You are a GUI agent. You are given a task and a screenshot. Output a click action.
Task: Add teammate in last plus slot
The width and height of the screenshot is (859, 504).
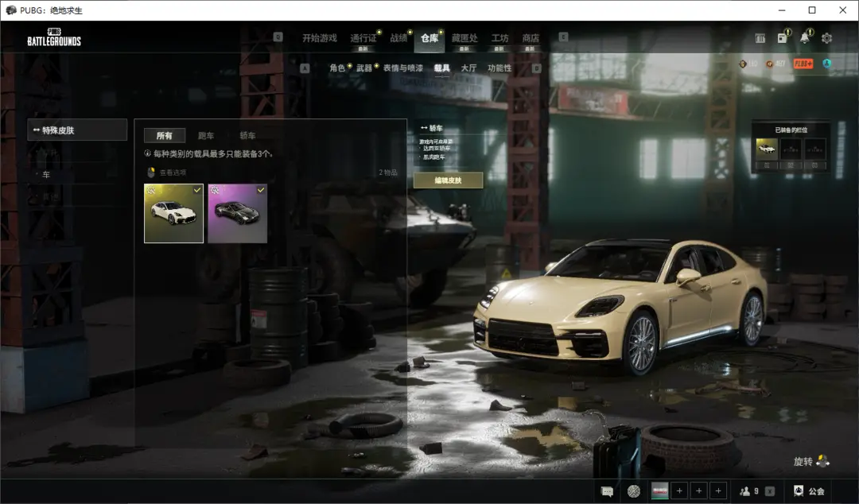(718, 490)
